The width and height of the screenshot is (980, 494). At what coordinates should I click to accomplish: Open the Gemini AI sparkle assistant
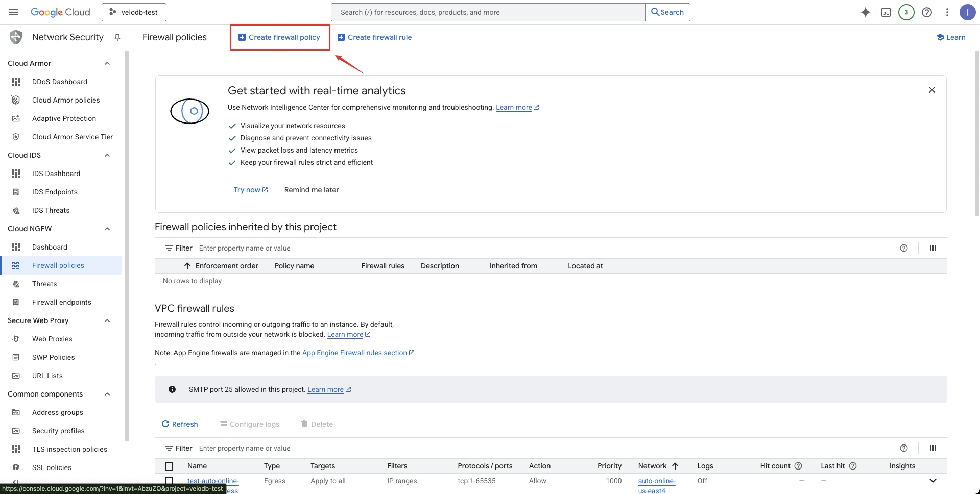point(865,12)
